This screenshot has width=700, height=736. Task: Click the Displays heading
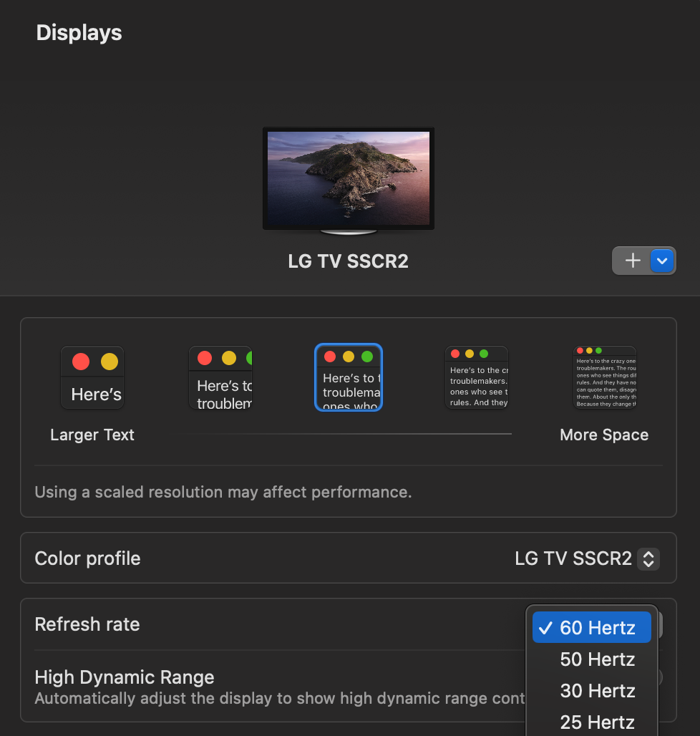point(79,33)
